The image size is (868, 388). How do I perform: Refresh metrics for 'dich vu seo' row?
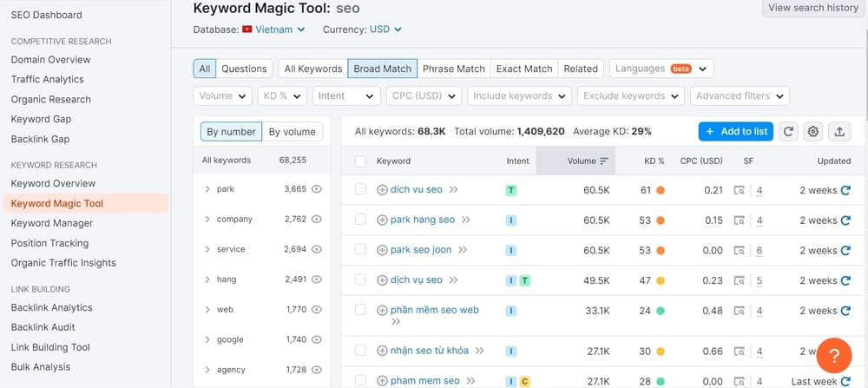click(x=845, y=190)
